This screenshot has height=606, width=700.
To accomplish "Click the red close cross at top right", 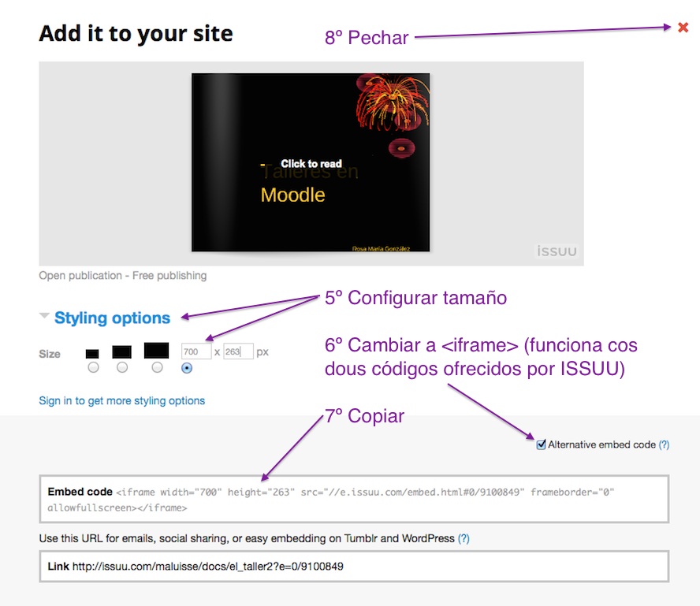I will tap(683, 26).
